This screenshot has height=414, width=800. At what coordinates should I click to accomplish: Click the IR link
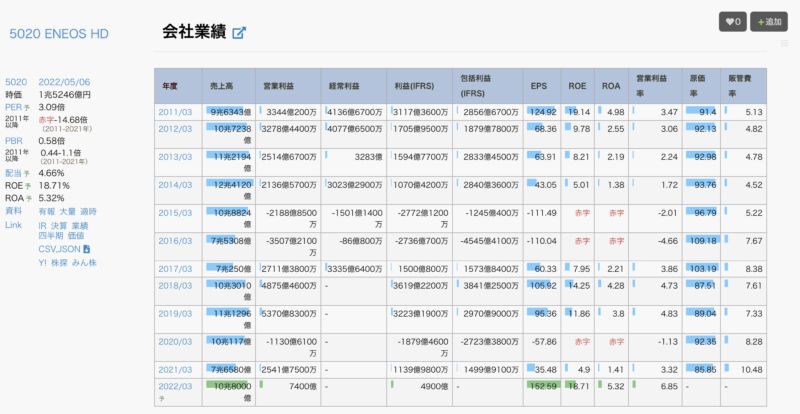pos(42,226)
